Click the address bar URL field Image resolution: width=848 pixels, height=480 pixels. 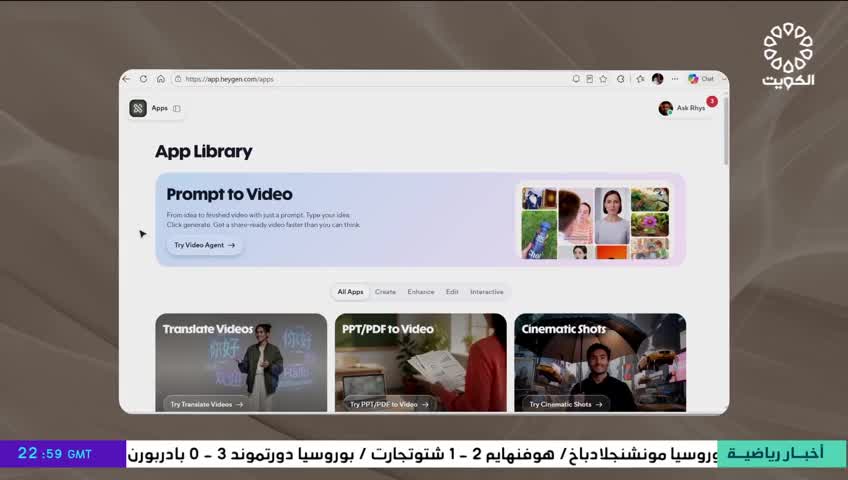tap(368, 79)
